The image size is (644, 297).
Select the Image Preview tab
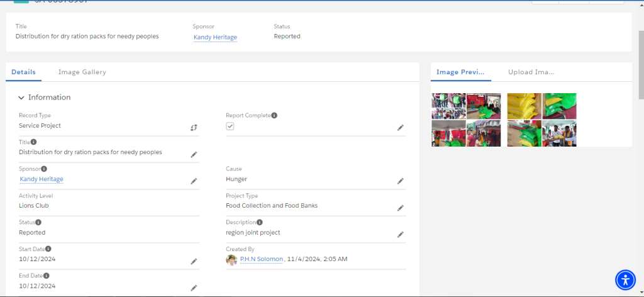click(460, 72)
